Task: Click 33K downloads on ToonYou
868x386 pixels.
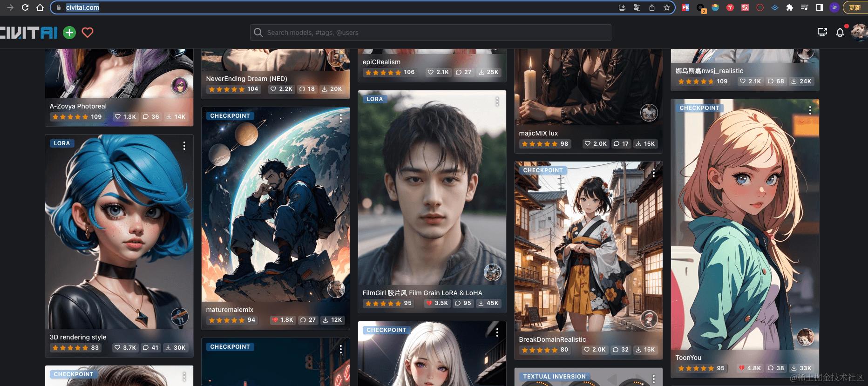Action: (x=801, y=368)
